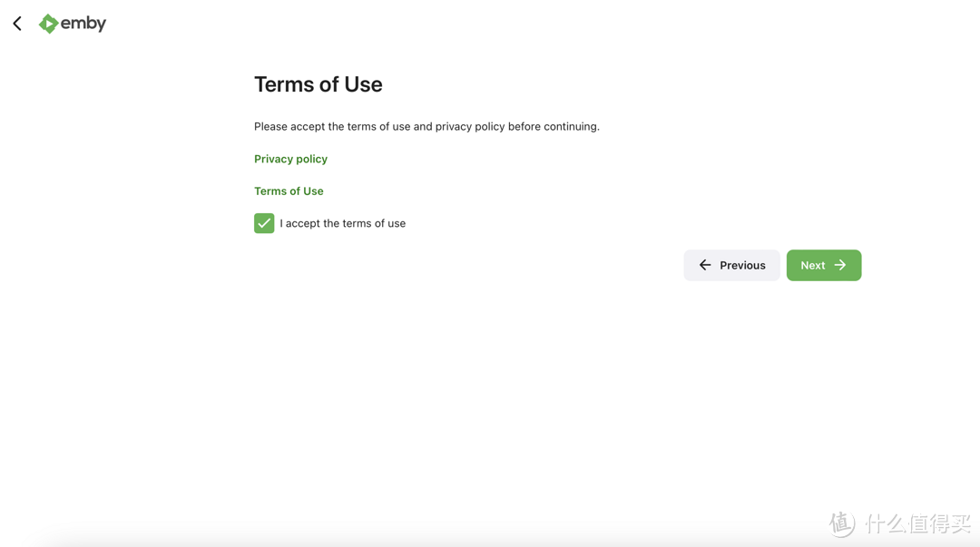Open the Privacy policy link
The height and width of the screenshot is (547, 980).
click(290, 159)
